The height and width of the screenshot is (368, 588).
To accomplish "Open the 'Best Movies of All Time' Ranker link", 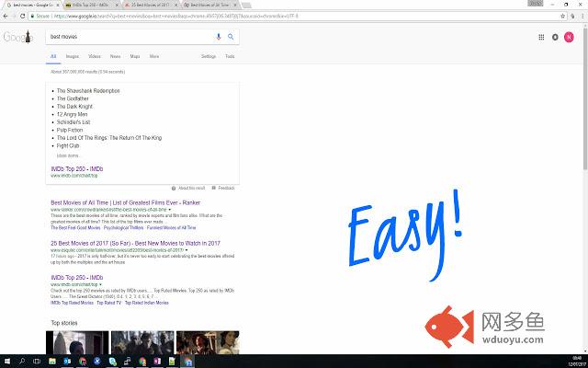I will coord(125,202).
